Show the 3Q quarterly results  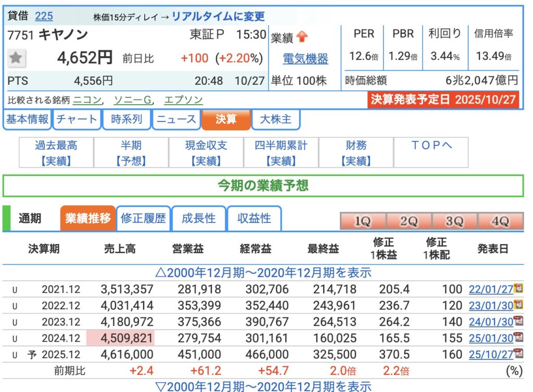coord(454,221)
